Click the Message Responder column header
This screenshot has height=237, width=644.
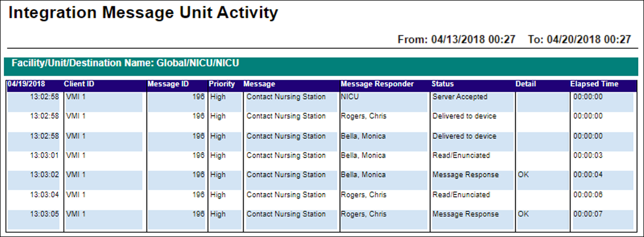[x=377, y=84]
